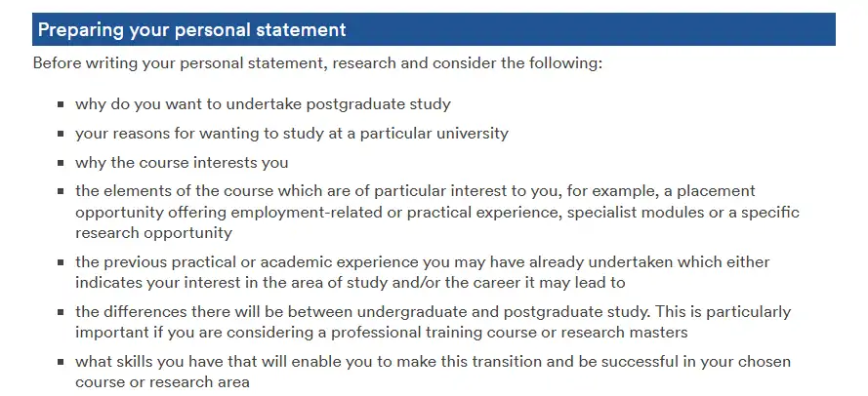
Task: Click the final line 'course or research area'
Action: tap(162, 382)
